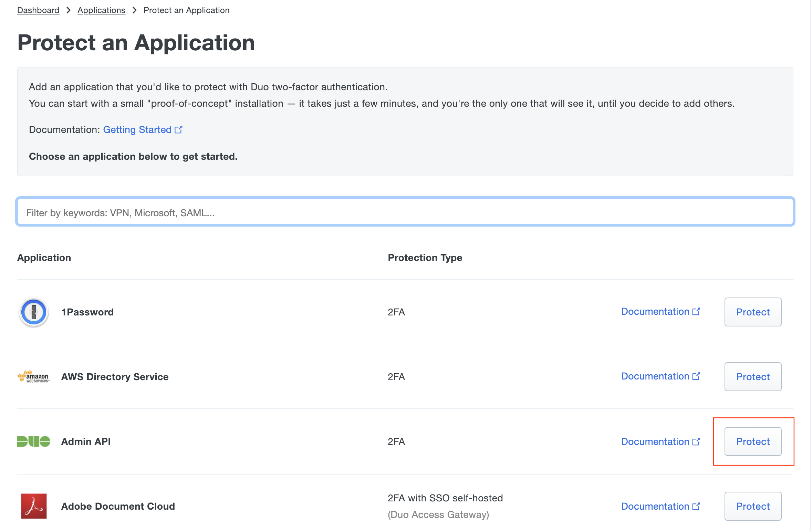The height and width of the screenshot is (531, 812).
Task: Click the Adobe Document Cloud icon
Action: [34, 506]
